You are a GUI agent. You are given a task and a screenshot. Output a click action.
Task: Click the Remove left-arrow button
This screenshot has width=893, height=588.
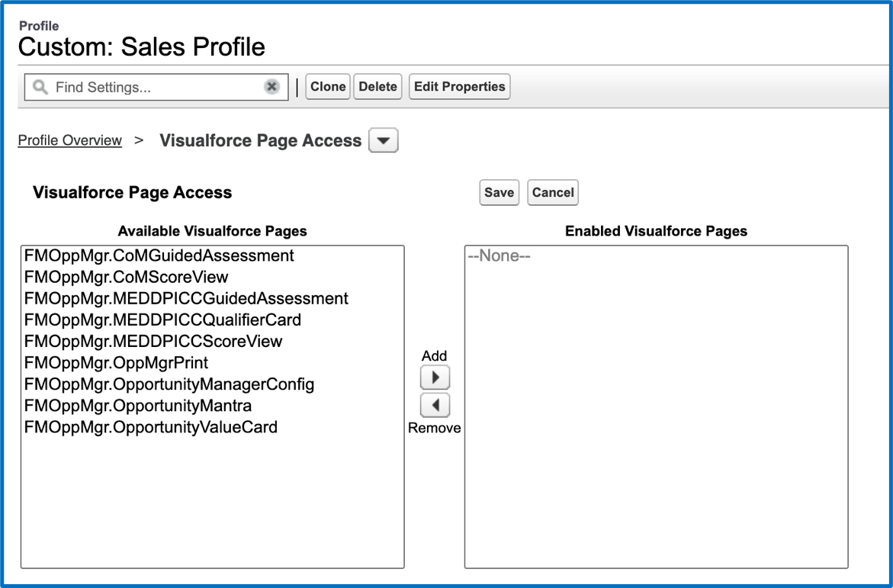tap(435, 405)
